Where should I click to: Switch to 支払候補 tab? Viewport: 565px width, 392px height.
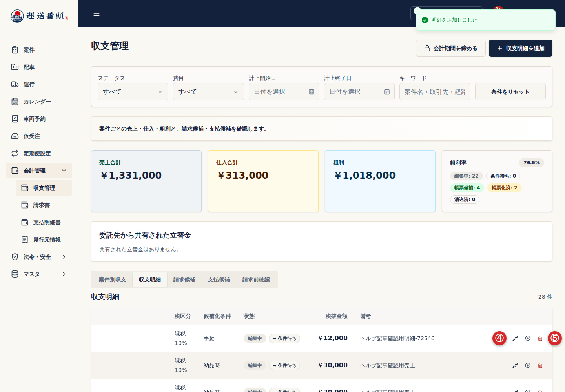point(219,279)
